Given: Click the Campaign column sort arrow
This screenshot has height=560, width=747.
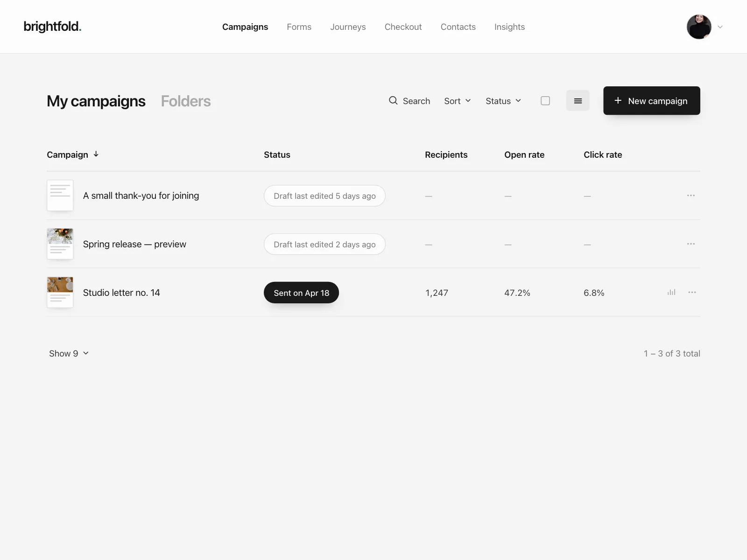Looking at the screenshot, I should pos(96,154).
